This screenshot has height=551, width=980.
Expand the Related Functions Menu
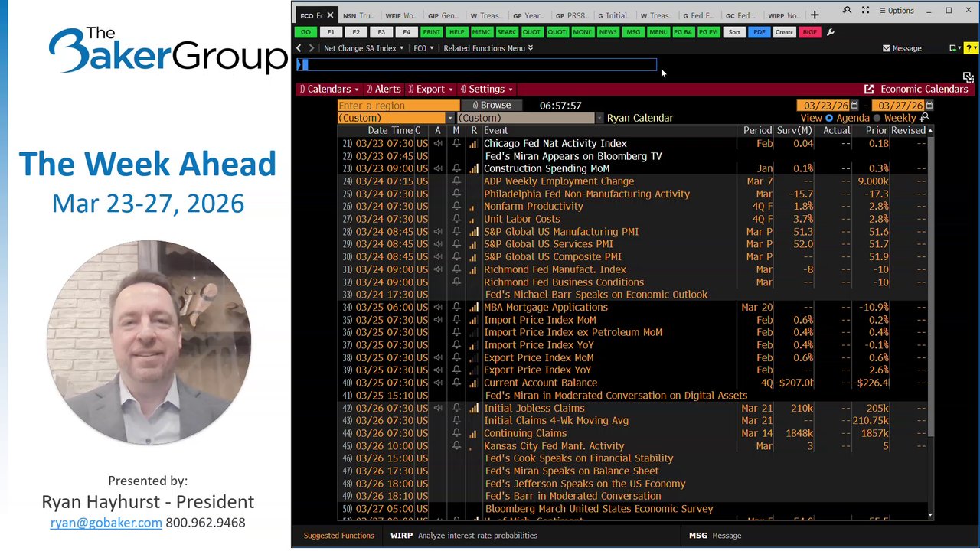point(488,48)
